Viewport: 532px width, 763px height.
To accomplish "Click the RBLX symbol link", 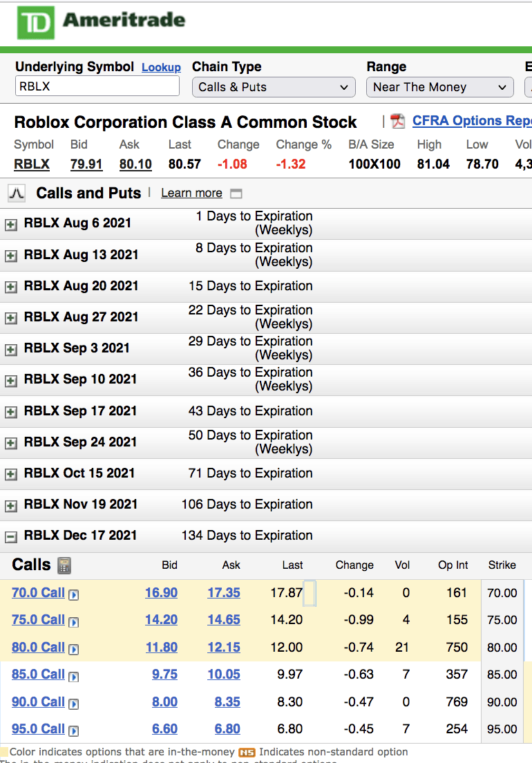I will (x=32, y=164).
